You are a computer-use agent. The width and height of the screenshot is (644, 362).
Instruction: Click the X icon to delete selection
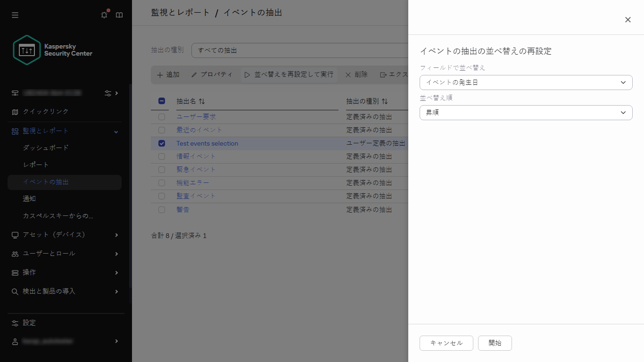pyautogui.click(x=347, y=74)
